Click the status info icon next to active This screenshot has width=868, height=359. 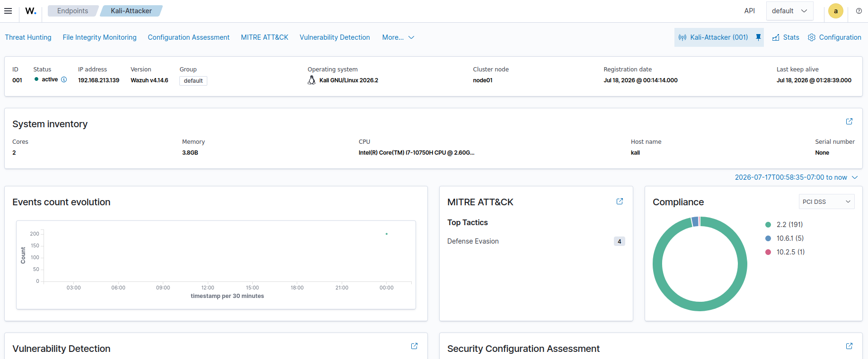64,79
